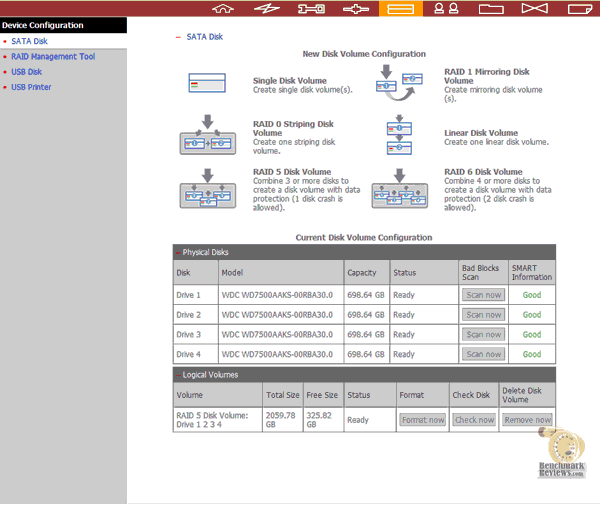Click the RAID 0 Striping icon
The width and height of the screenshot is (600, 505).
pyautogui.click(x=208, y=135)
